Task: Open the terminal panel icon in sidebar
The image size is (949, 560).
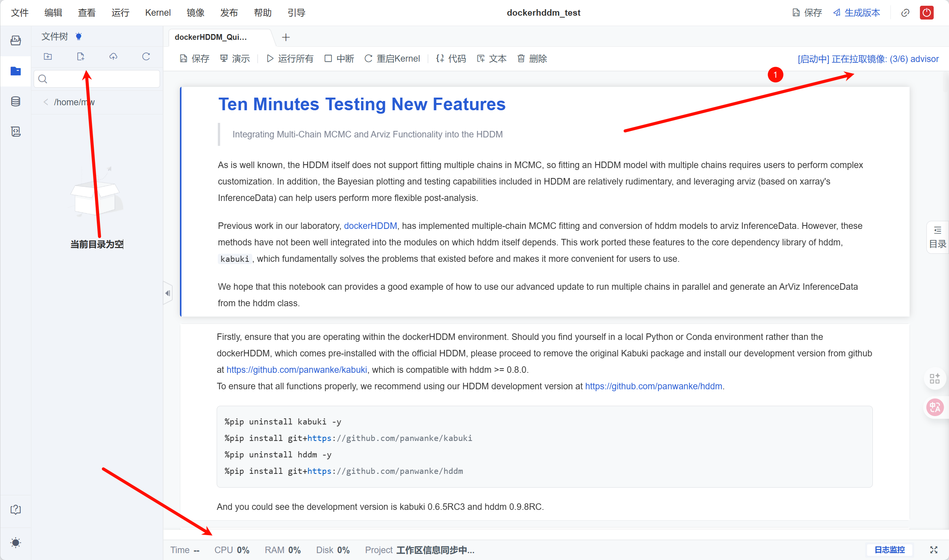Action: pos(16,40)
